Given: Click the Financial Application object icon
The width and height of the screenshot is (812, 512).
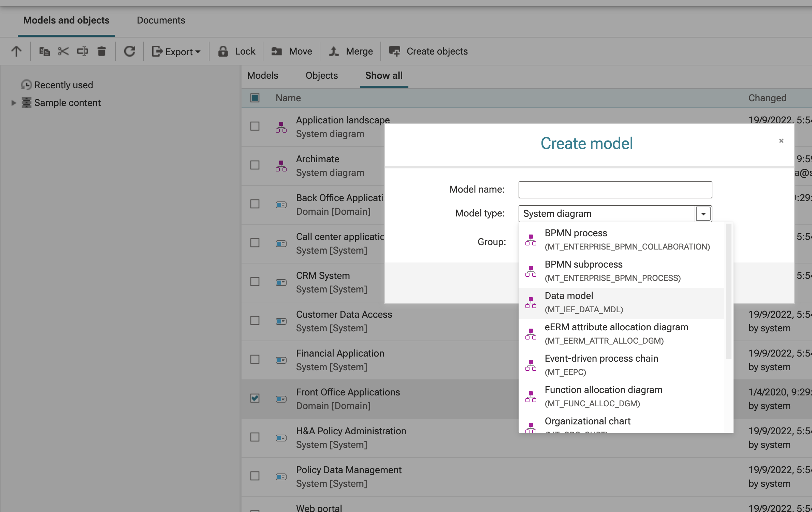Looking at the screenshot, I should 281,360.
